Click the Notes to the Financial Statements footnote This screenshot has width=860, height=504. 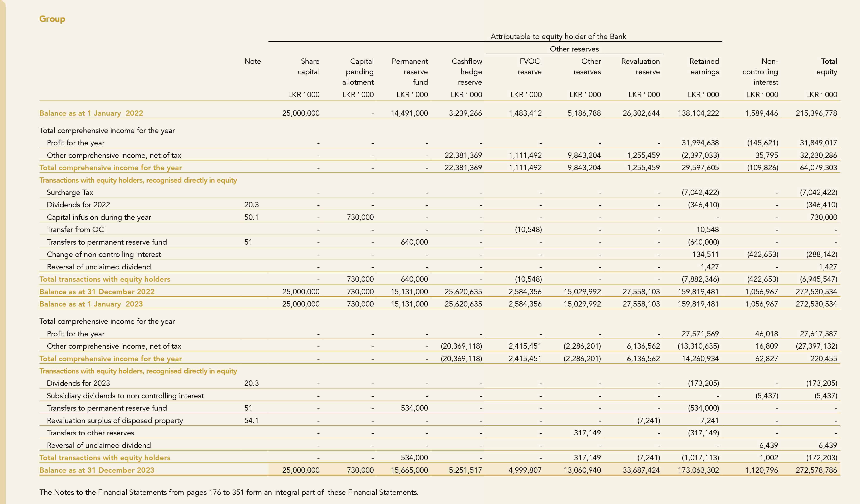point(229,492)
